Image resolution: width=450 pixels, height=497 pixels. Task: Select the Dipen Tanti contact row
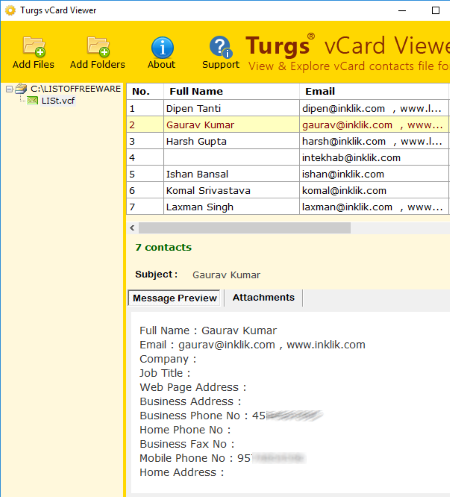[x=288, y=108]
